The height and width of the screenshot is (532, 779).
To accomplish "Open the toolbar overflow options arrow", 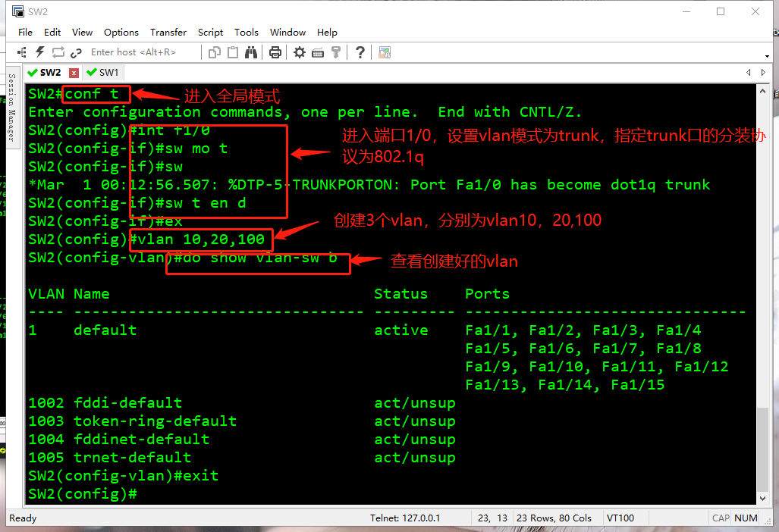I will point(768,56).
